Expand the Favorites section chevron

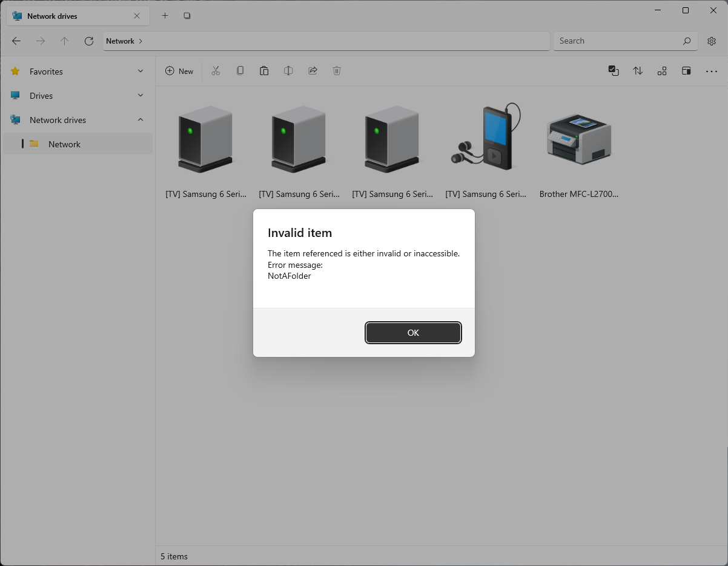tap(141, 72)
